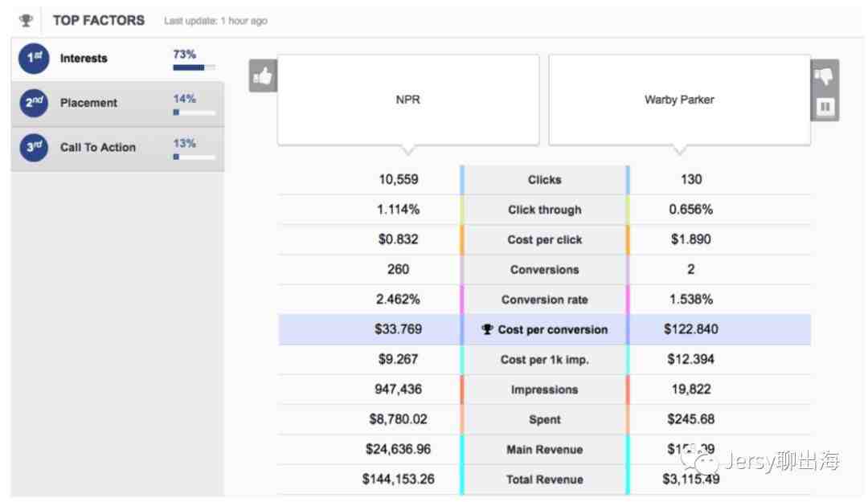Click the NPR spent value $8,780.02
This screenshot has width=868, height=502.
click(x=399, y=419)
